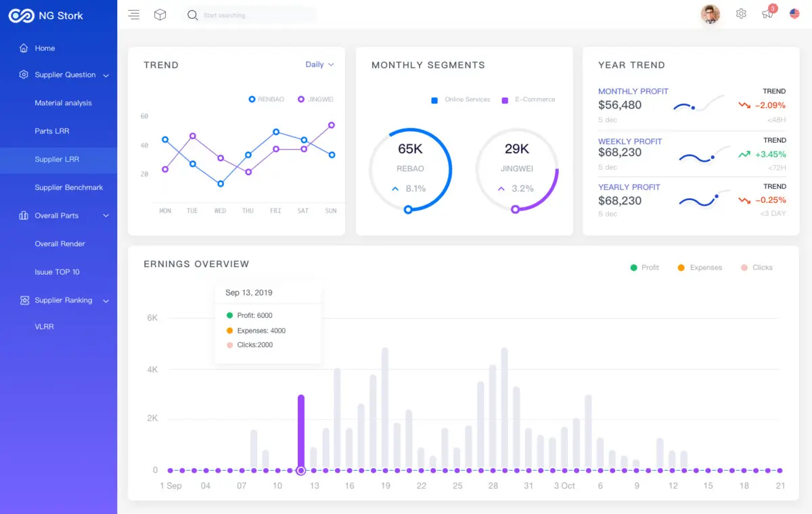Click the Home house icon in sidebar
This screenshot has width=812, height=514.
click(24, 48)
